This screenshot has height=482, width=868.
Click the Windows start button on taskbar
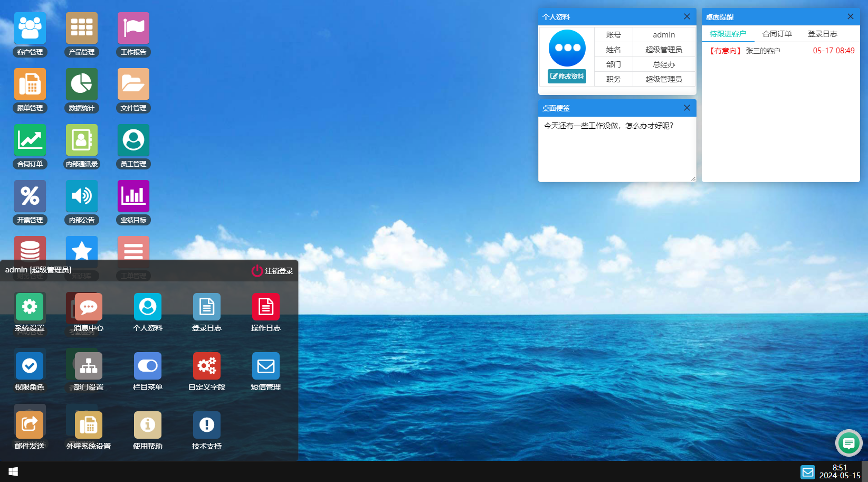pyautogui.click(x=13, y=471)
